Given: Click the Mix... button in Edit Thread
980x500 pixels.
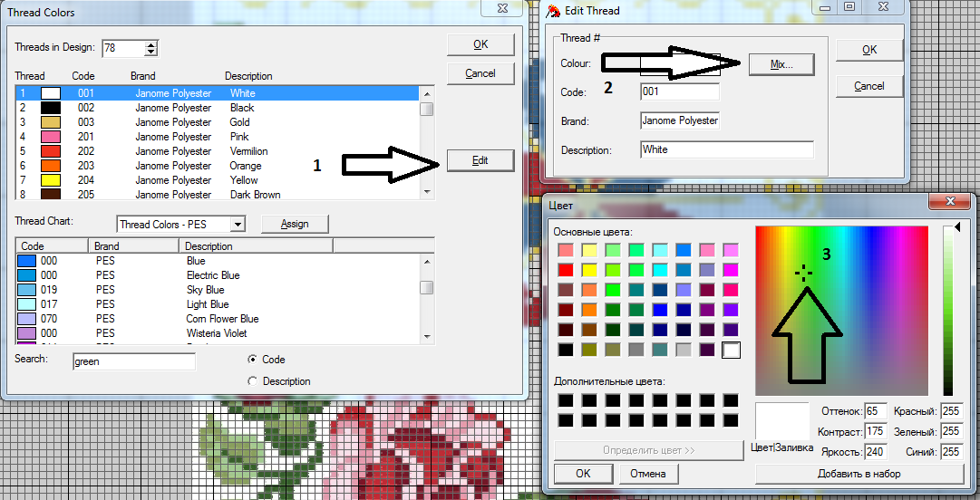Looking at the screenshot, I should 781,63.
